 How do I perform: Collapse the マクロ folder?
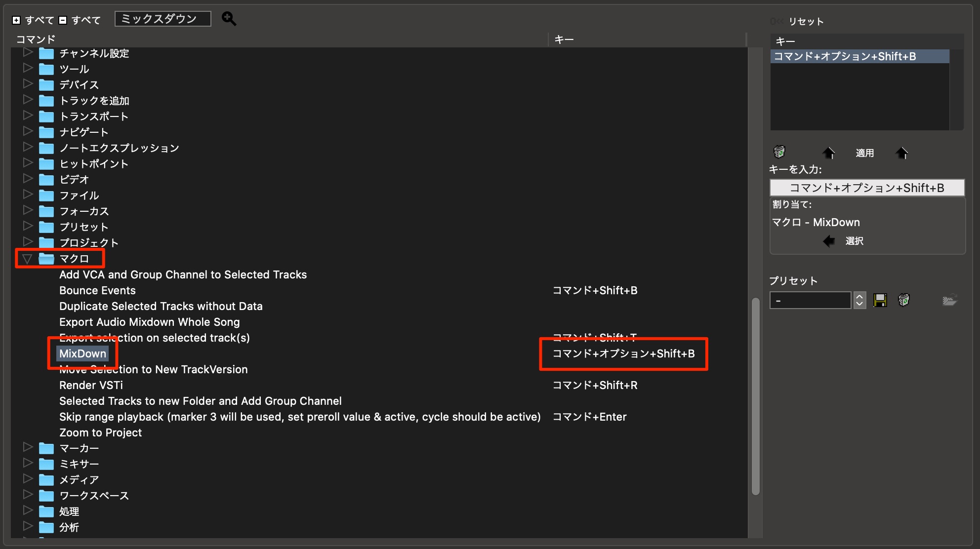[x=28, y=258]
